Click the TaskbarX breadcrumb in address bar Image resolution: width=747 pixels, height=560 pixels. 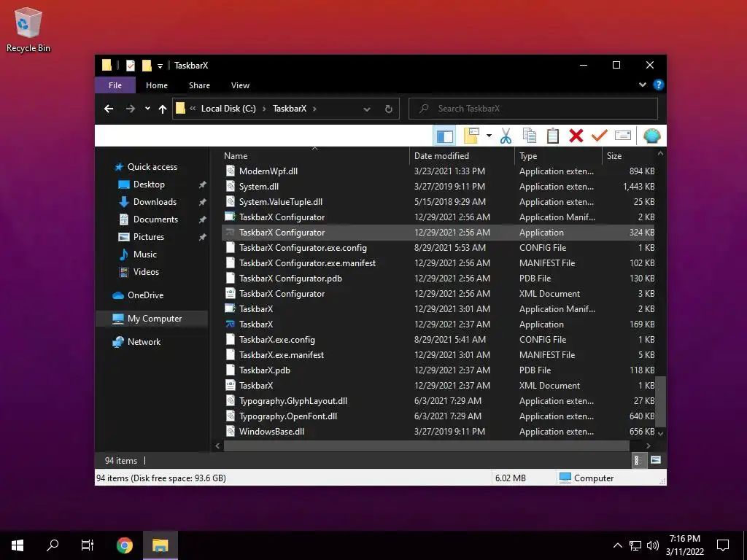tap(290, 109)
